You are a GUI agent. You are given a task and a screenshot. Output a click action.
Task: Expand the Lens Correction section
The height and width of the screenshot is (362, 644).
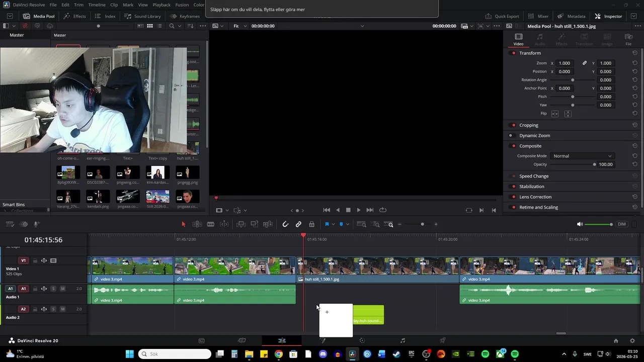pos(535,197)
